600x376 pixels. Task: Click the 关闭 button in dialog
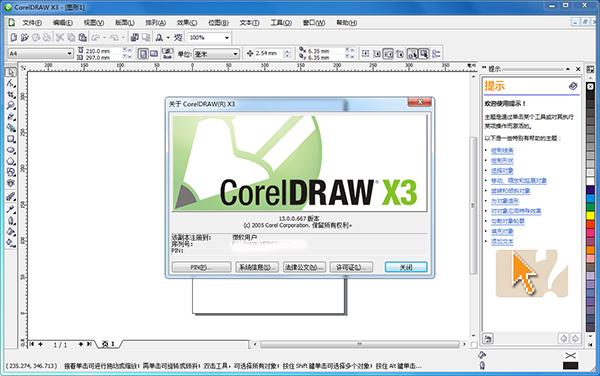(x=406, y=267)
